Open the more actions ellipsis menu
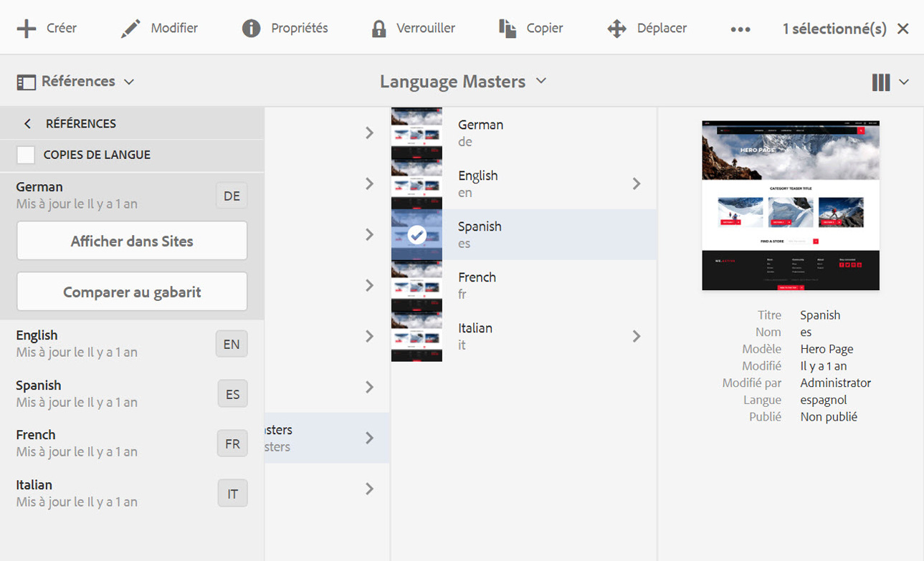The height and width of the screenshot is (561, 924). [740, 29]
